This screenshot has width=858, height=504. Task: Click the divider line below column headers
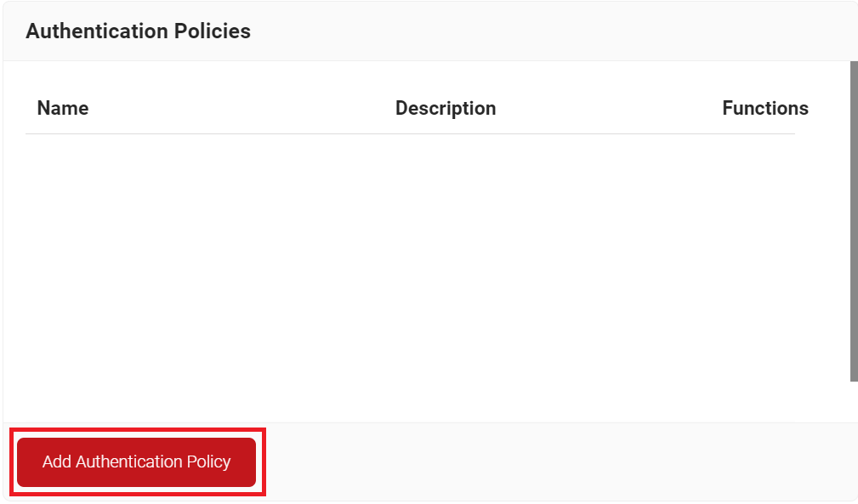click(408, 133)
